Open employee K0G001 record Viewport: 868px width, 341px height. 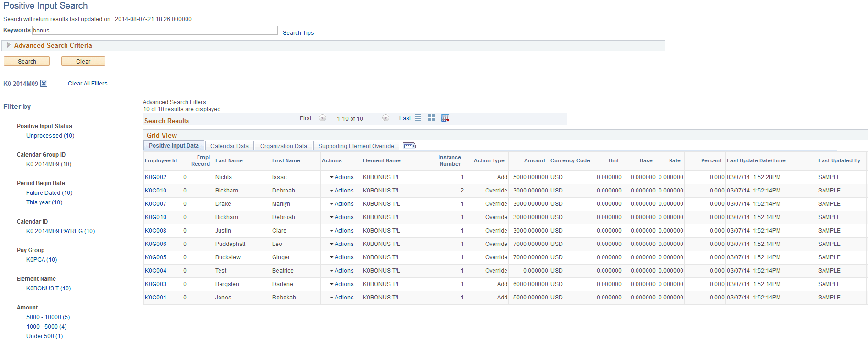[156, 298]
